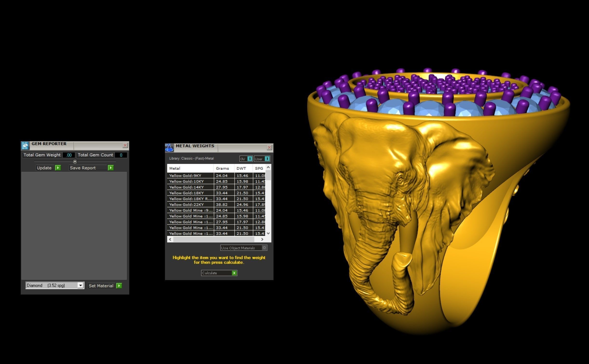589x364 pixels.
Task: Click the Total Gem Count value field
Action: [x=121, y=155]
